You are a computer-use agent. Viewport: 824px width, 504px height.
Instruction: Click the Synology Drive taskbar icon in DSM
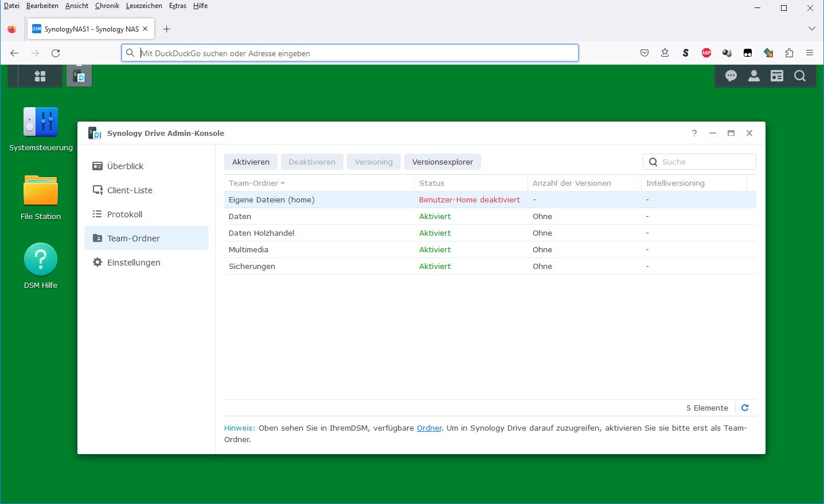click(x=79, y=76)
